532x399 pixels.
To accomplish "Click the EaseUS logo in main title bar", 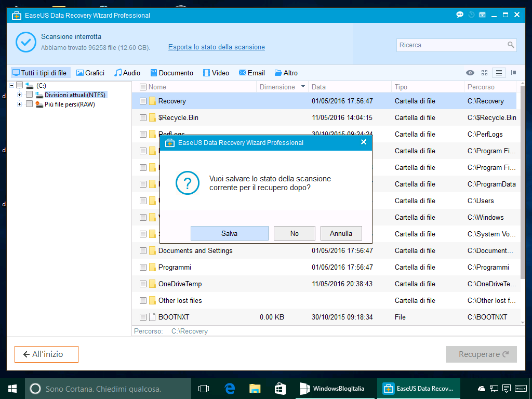I will click(x=17, y=15).
